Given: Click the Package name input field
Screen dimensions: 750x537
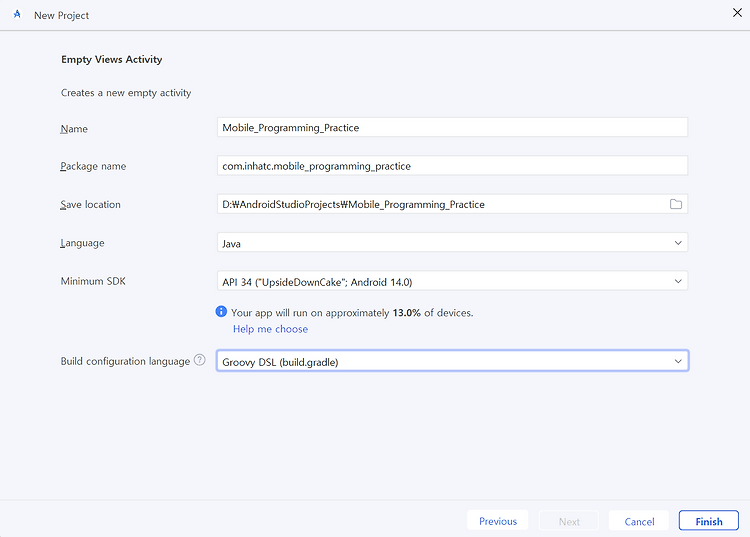Looking at the screenshot, I should (452, 165).
